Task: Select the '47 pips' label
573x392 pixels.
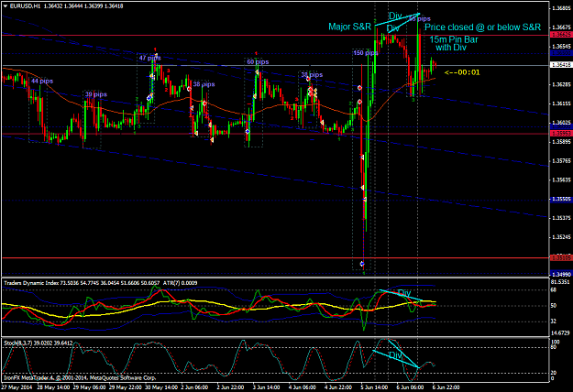Action: 149,58
